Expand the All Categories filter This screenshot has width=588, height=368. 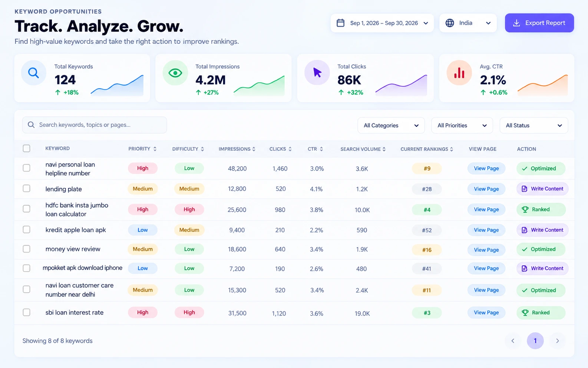click(x=391, y=125)
